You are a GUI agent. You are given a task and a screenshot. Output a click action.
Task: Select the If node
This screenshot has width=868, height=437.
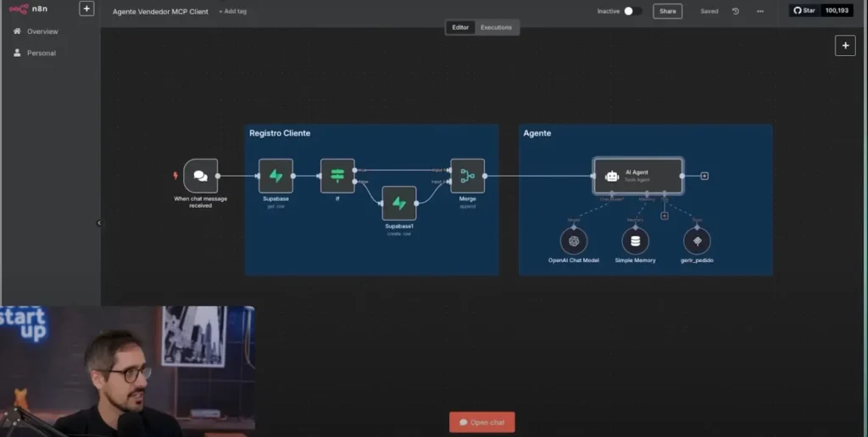pyautogui.click(x=337, y=176)
